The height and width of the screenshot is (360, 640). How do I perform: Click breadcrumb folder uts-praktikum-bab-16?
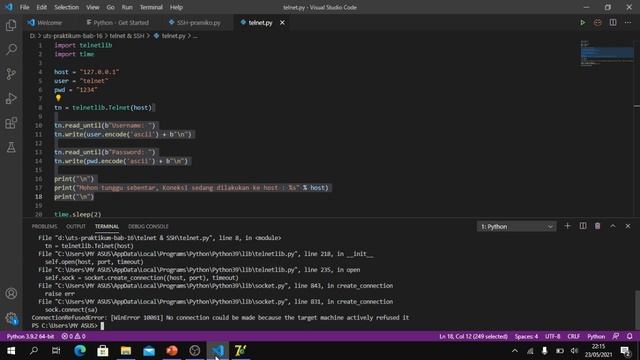tap(73, 36)
